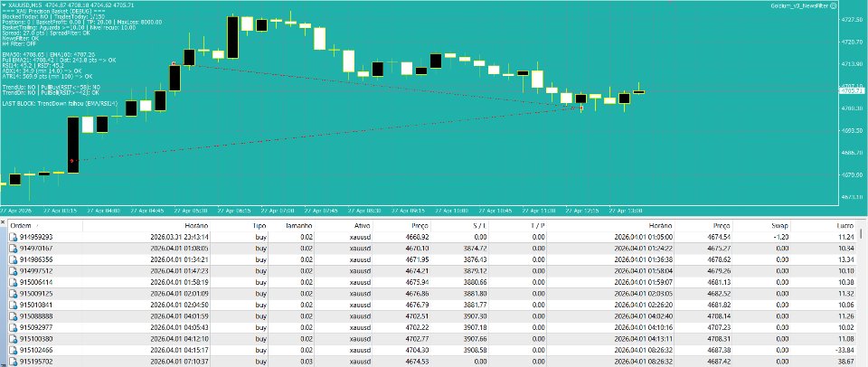
Task: Select the icon beside order 914970167
Action: point(14,248)
